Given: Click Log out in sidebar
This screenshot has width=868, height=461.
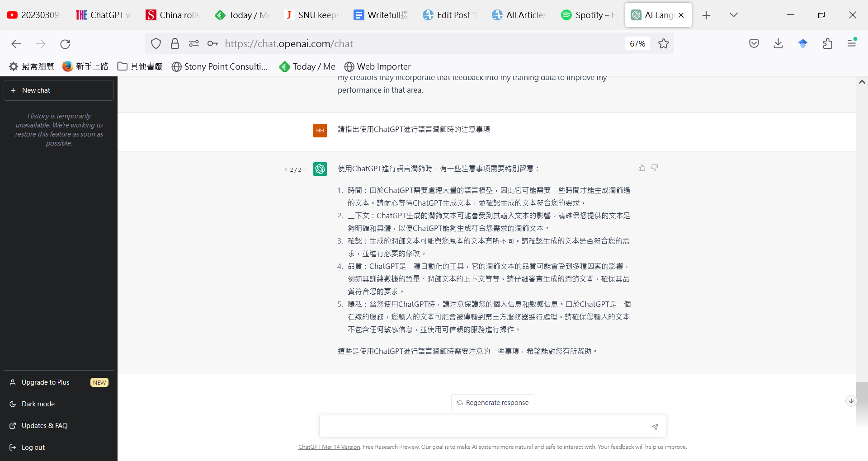Looking at the screenshot, I should coord(59,447).
